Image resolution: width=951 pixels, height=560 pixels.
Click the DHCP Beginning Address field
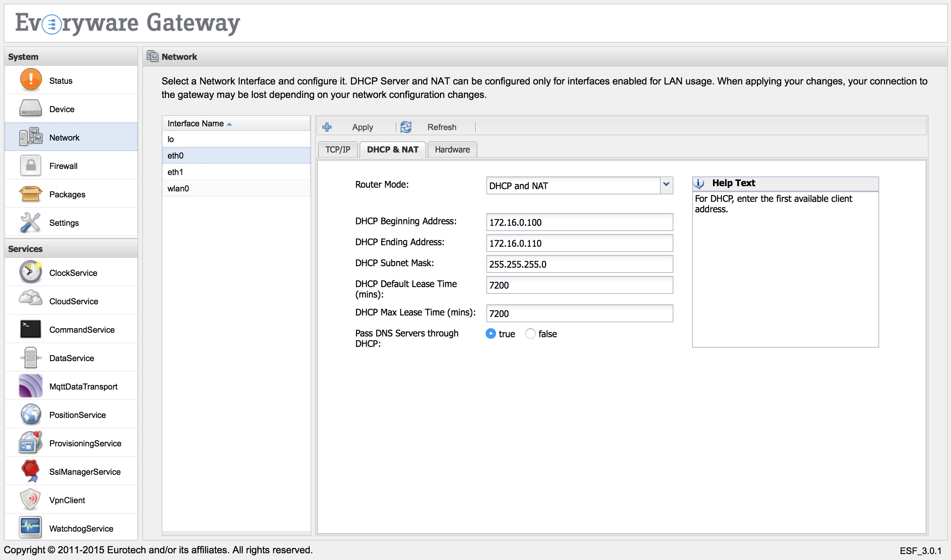pyautogui.click(x=580, y=222)
